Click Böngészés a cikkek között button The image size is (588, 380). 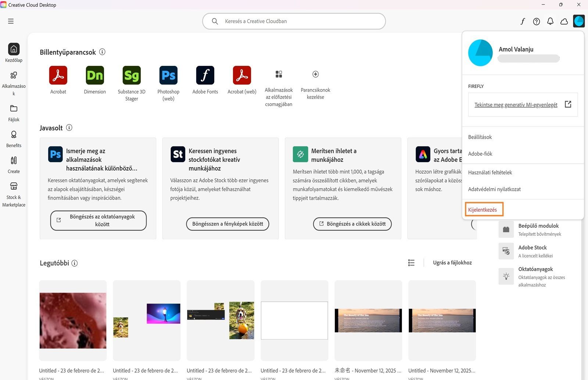(352, 224)
